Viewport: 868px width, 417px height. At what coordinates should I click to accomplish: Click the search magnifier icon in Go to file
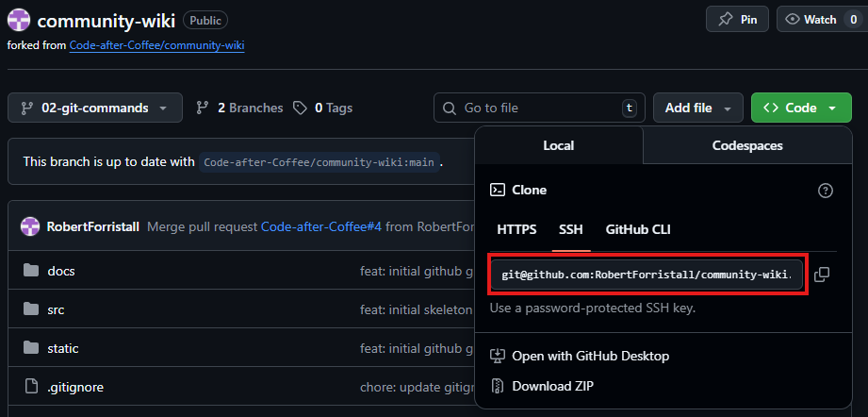[x=450, y=108]
